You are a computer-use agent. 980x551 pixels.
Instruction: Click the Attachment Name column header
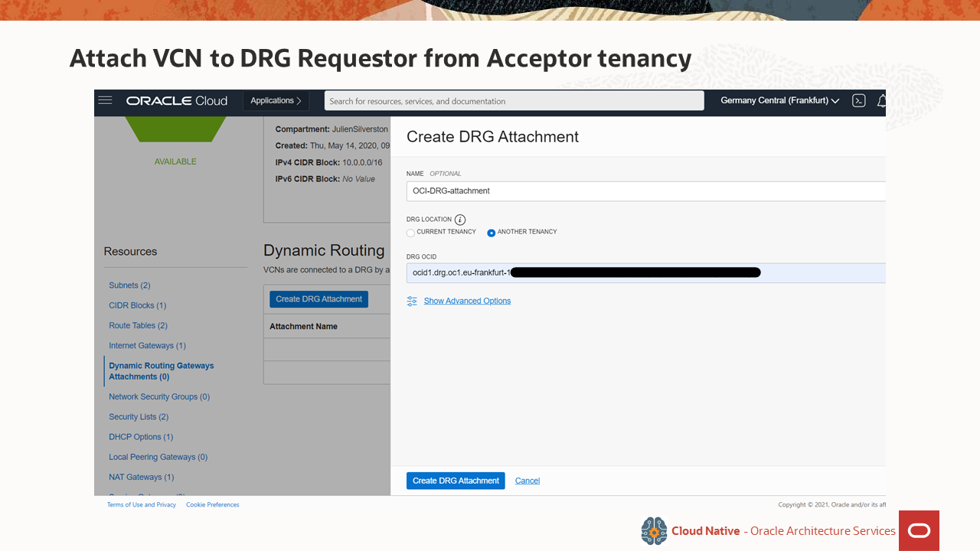303,326
